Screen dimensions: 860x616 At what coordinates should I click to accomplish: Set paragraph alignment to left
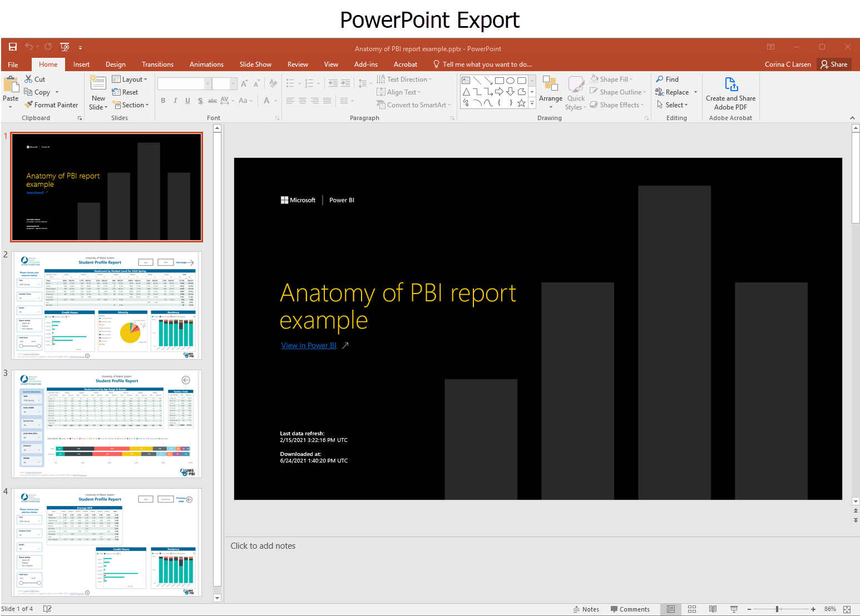pyautogui.click(x=290, y=101)
